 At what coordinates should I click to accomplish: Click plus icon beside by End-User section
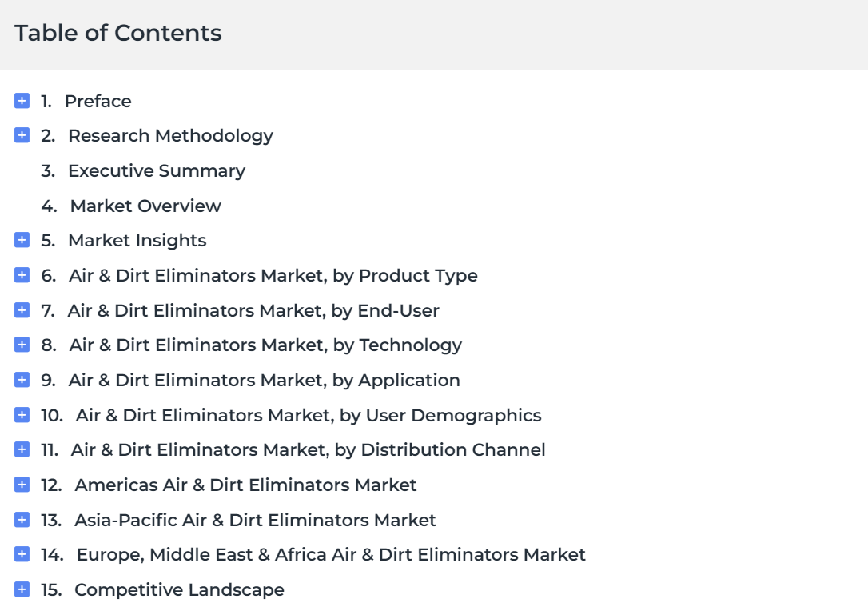[x=22, y=310]
